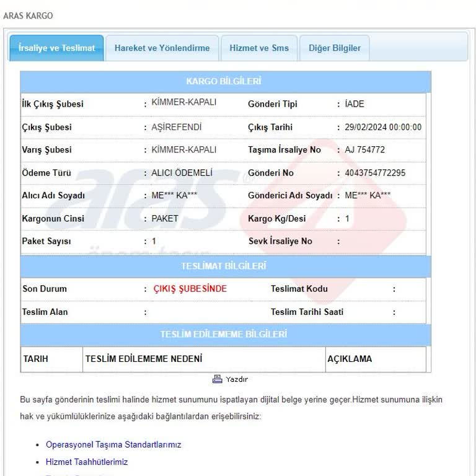Screen dimensions: 476x476
Task: Select the Paket Sayısı value 1
Action: point(154,241)
